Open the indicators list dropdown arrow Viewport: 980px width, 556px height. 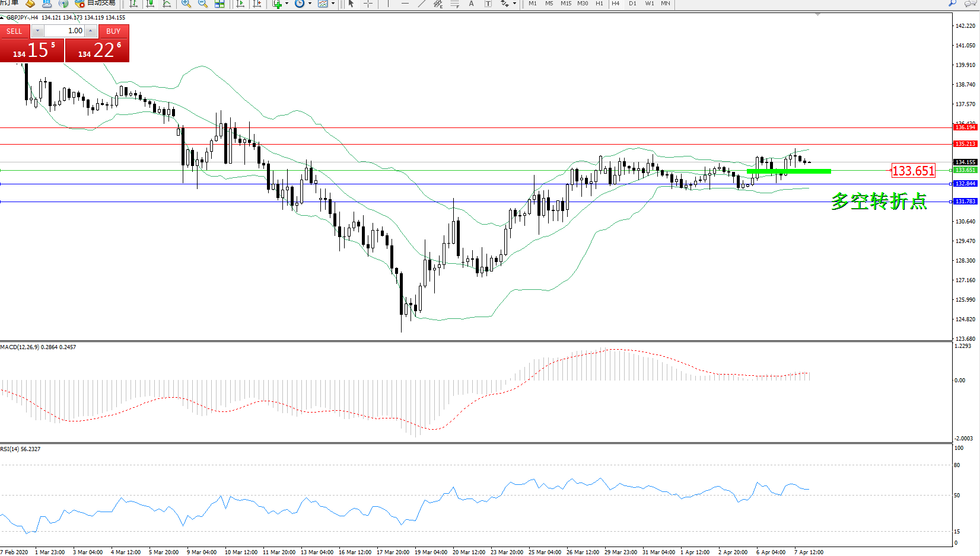click(x=287, y=4)
